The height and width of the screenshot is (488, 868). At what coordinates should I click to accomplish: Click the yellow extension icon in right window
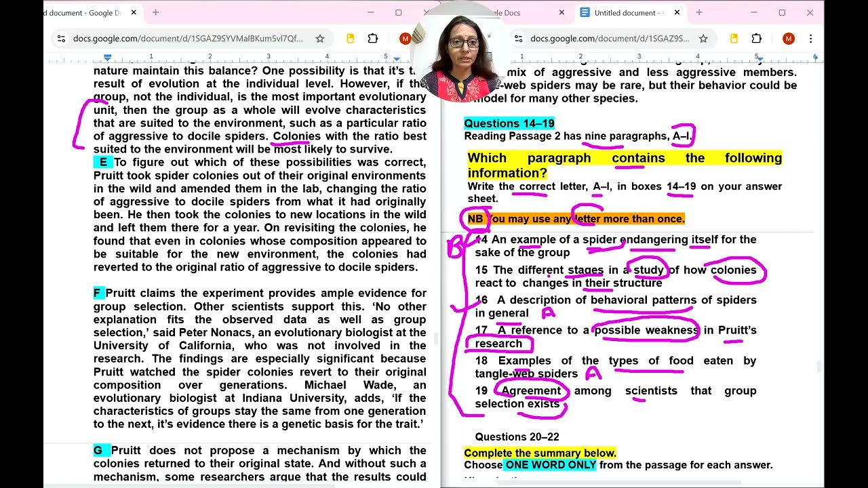tap(734, 39)
